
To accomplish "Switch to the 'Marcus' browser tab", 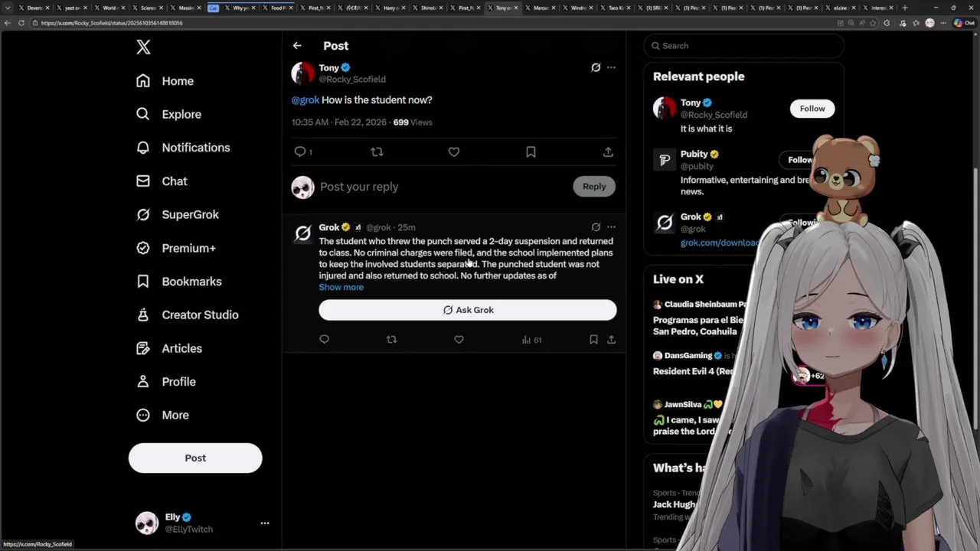I will click(540, 8).
